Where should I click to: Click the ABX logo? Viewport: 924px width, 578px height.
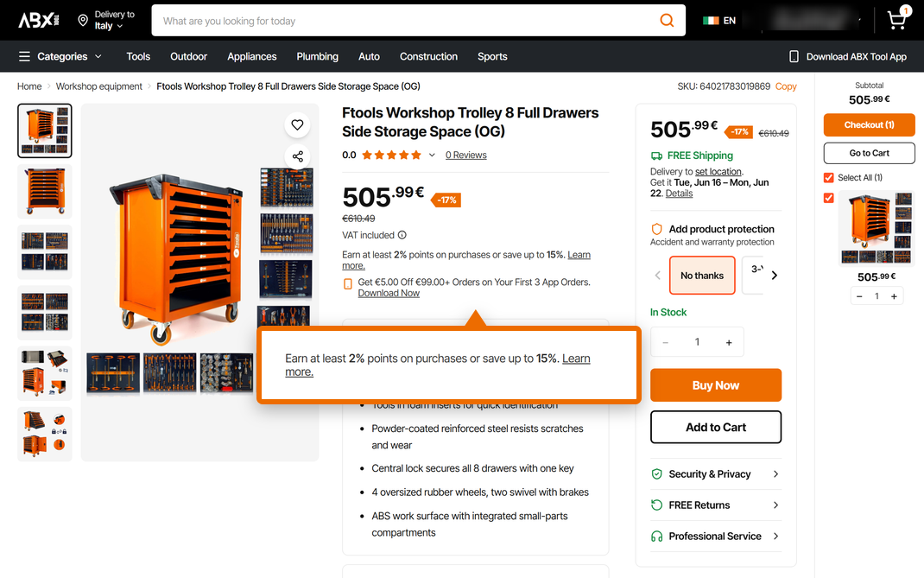38,21
